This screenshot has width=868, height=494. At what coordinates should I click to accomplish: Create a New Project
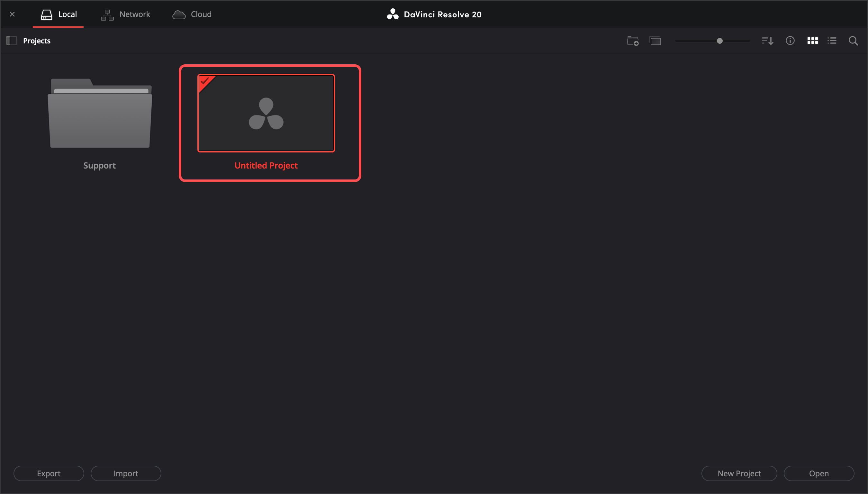pos(739,473)
